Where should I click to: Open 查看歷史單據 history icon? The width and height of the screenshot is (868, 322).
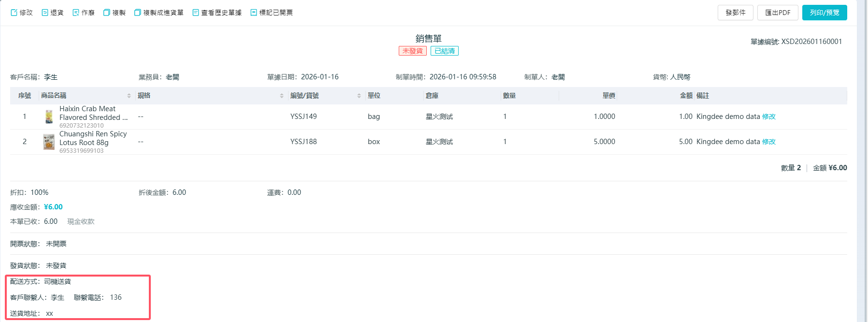pyautogui.click(x=196, y=13)
